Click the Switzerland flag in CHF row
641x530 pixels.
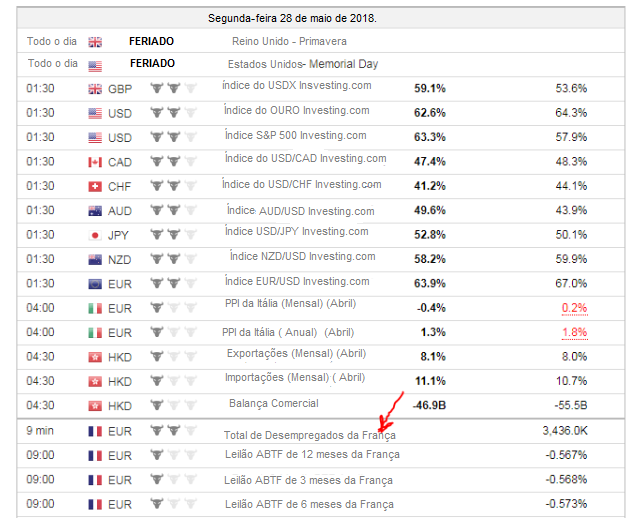(95, 186)
